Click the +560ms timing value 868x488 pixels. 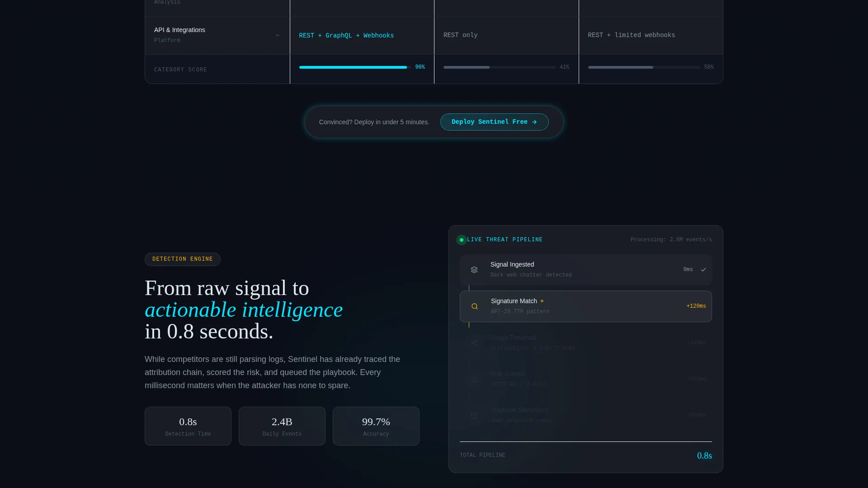tap(697, 379)
